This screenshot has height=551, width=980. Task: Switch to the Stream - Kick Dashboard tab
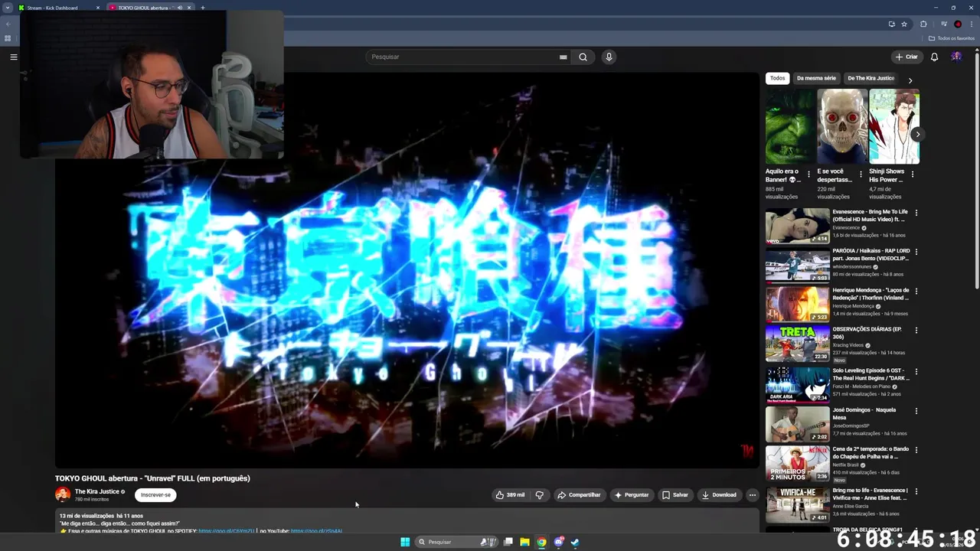coord(59,8)
